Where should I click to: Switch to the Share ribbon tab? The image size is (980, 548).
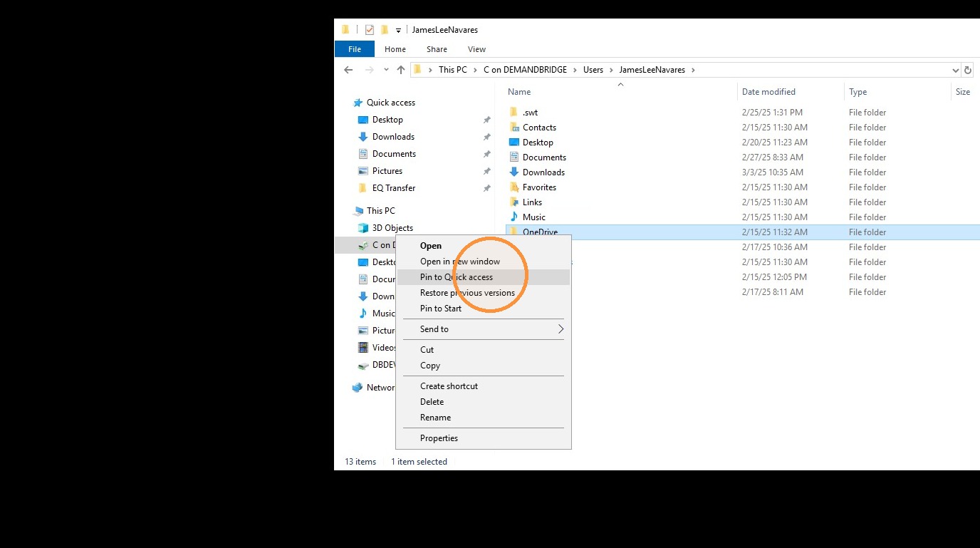pyautogui.click(x=437, y=49)
